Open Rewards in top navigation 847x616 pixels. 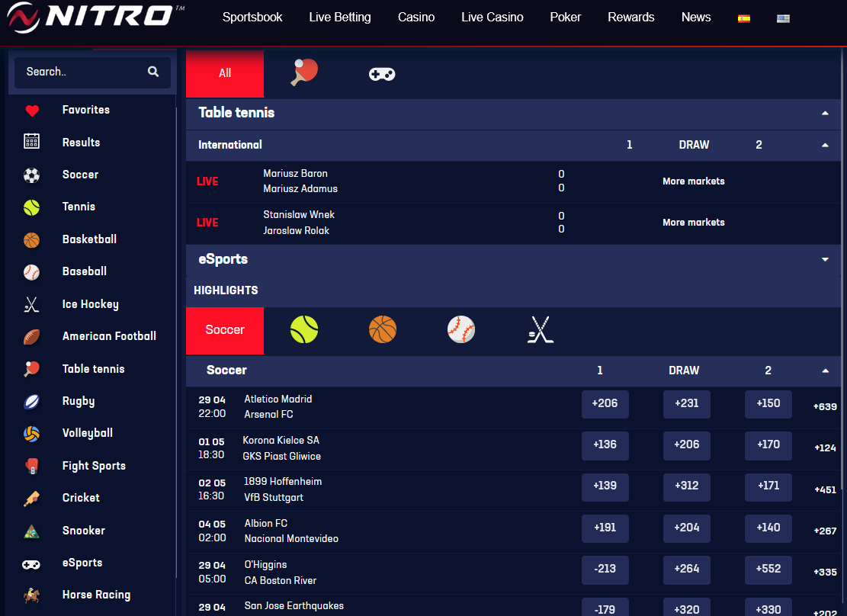(631, 18)
